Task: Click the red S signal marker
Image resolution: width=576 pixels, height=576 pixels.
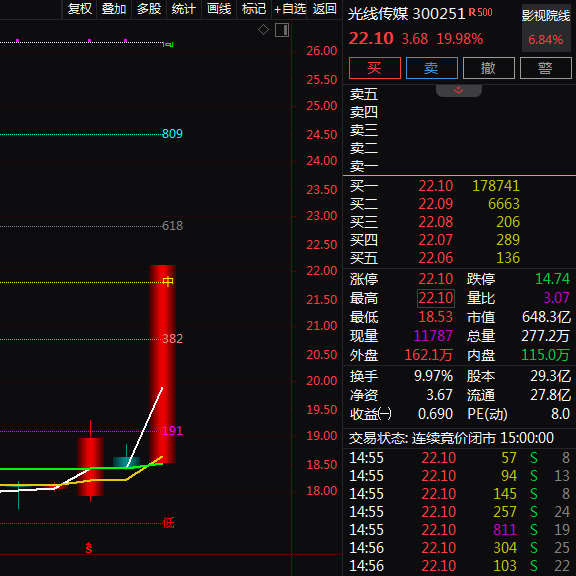Action: (89, 548)
